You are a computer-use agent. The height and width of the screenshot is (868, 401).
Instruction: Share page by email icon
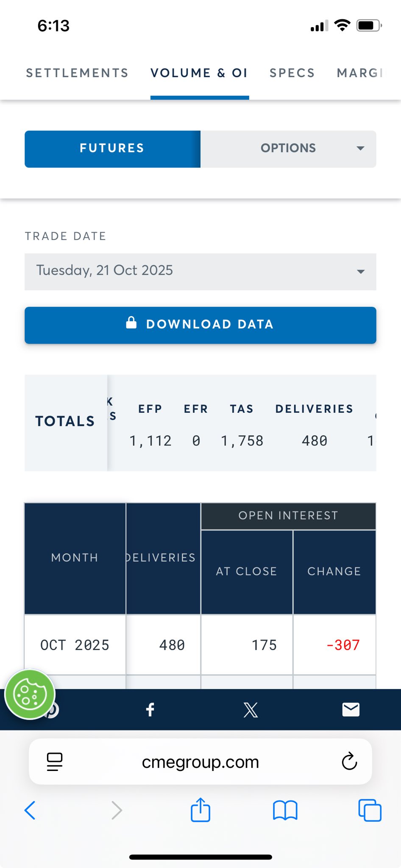(351, 709)
